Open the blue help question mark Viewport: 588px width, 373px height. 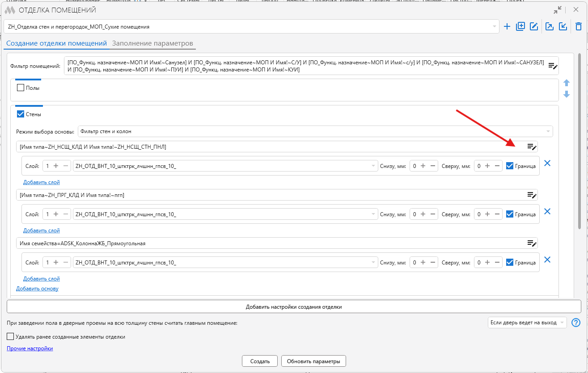point(576,323)
